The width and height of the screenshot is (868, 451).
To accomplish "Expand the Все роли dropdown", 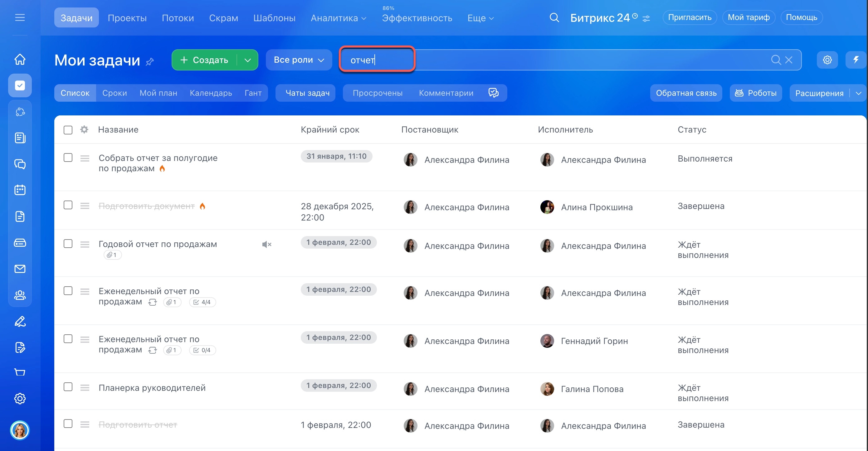I will pyautogui.click(x=299, y=60).
